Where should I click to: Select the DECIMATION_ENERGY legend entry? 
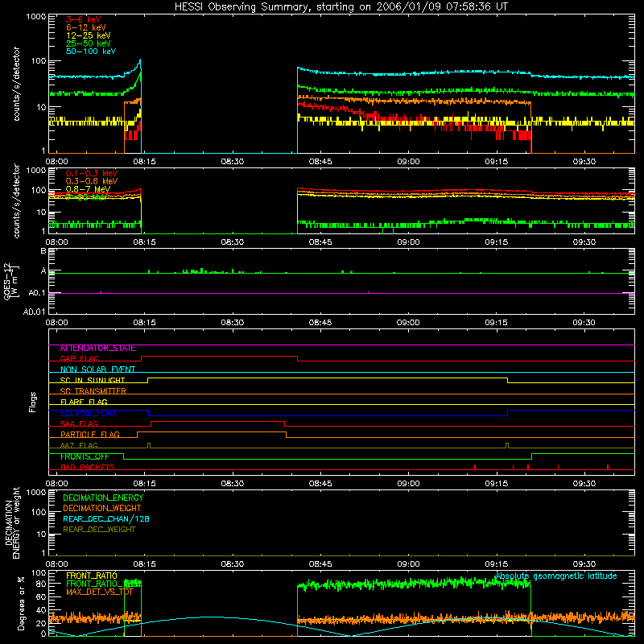pyautogui.click(x=103, y=497)
